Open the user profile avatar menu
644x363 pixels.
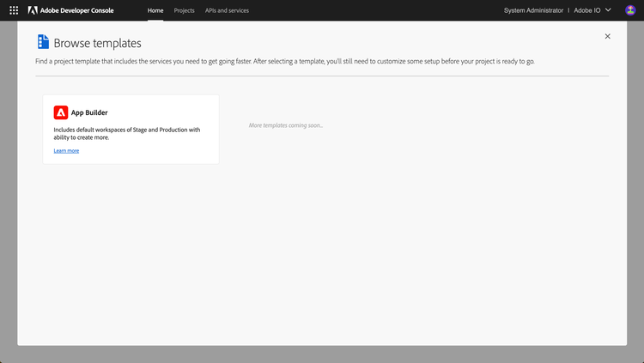(630, 10)
